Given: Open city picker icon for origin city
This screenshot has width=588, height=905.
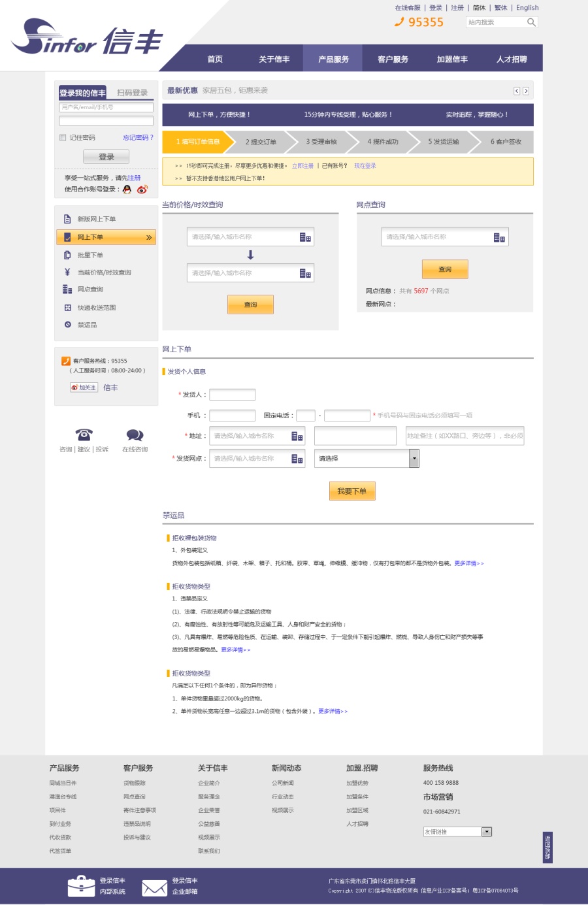Looking at the screenshot, I should (x=305, y=237).
